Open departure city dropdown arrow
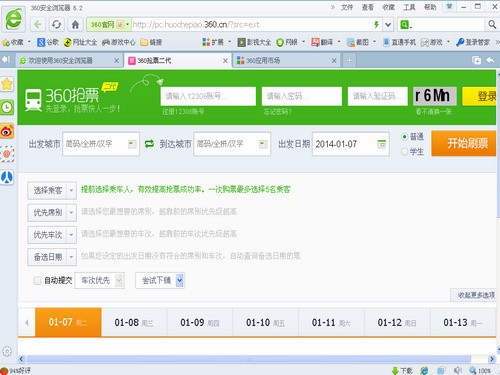 132,144
